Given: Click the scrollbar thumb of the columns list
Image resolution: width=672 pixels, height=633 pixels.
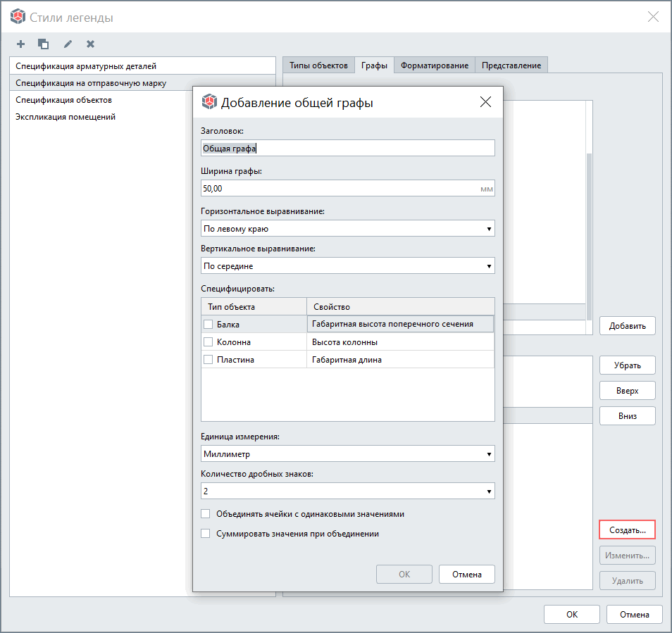Looking at the screenshot, I should tap(590, 236).
